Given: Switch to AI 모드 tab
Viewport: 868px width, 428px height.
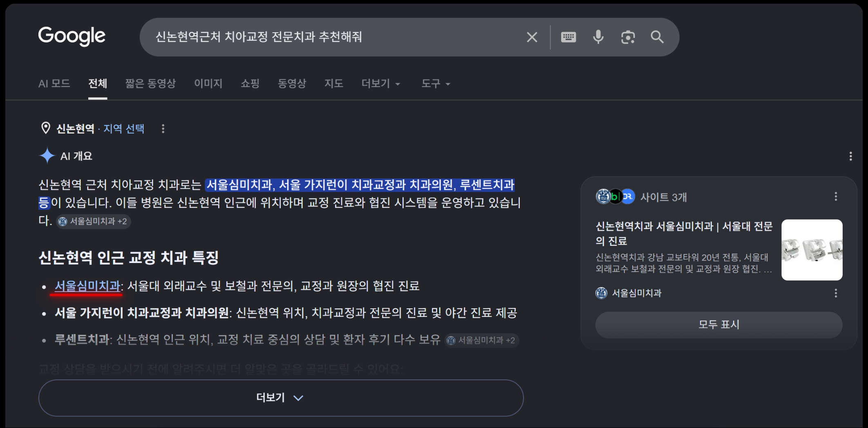Looking at the screenshot, I should pyautogui.click(x=54, y=84).
